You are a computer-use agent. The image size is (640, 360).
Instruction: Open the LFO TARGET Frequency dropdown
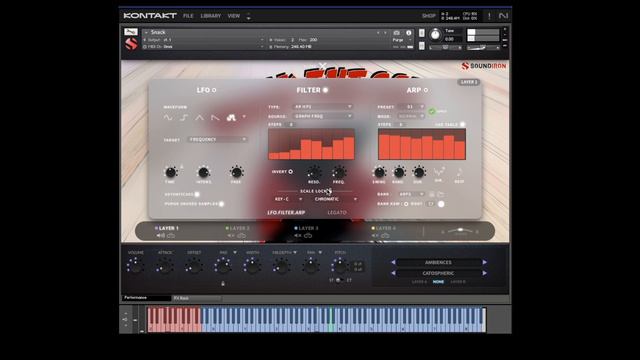pos(218,140)
